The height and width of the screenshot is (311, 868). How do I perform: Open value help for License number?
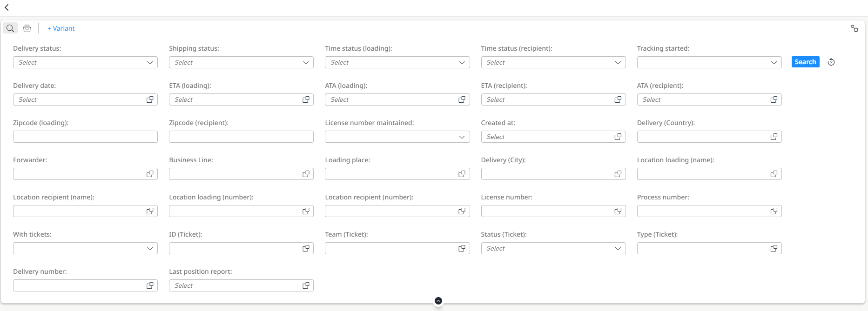click(618, 211)
